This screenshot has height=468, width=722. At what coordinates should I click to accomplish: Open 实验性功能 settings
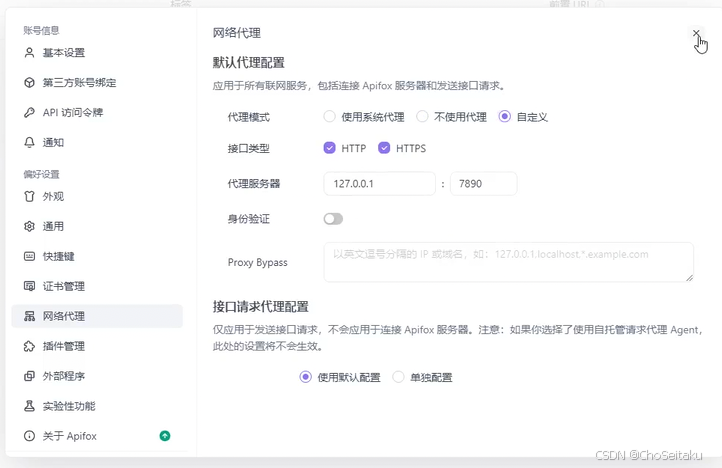pyautogui.click(x=97, y=406)
